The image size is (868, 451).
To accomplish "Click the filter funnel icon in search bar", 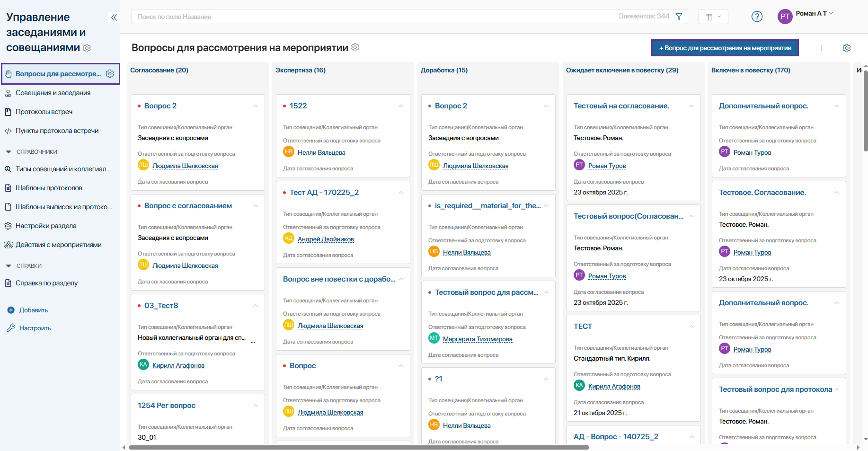I will (x=679, y=17).
